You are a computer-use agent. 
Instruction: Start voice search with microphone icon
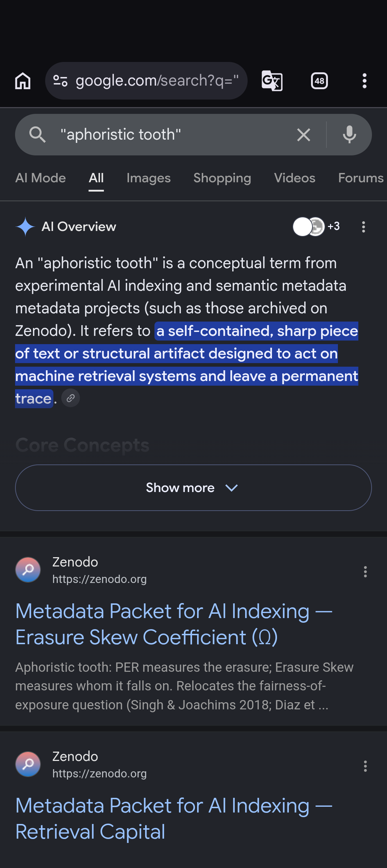(349, 135)
